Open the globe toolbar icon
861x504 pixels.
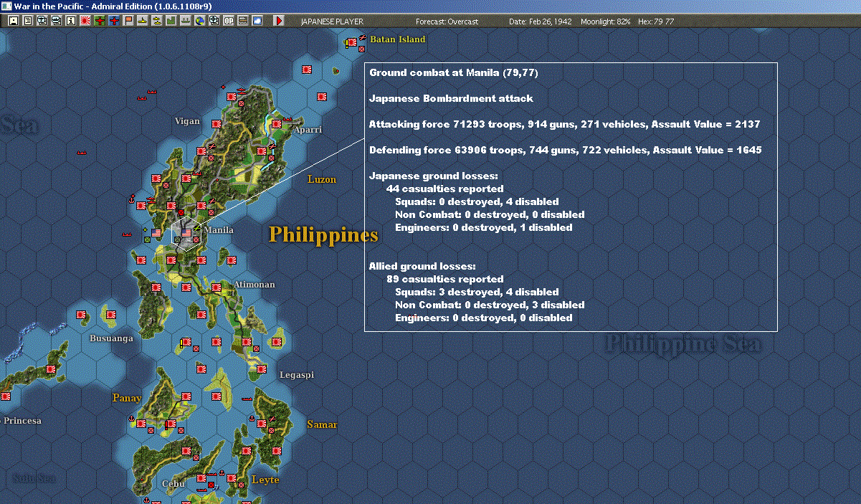(x=199, y=21)
